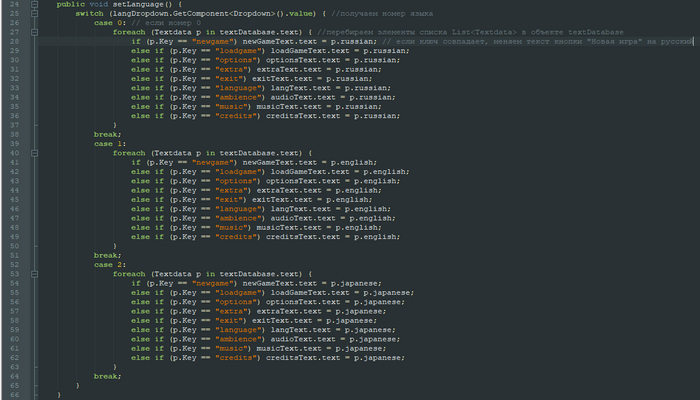
Task: Click line number 64 in the gutter
Action: 14,376
